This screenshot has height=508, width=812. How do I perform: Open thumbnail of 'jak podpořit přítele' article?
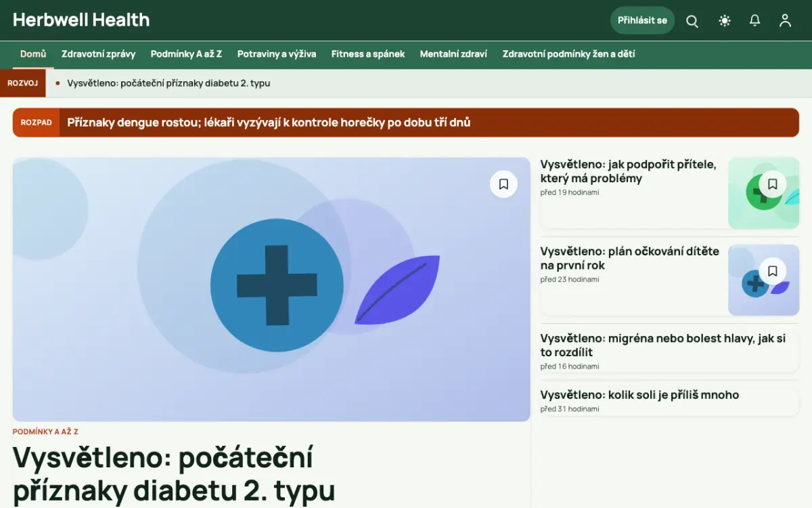coord(763,193)
